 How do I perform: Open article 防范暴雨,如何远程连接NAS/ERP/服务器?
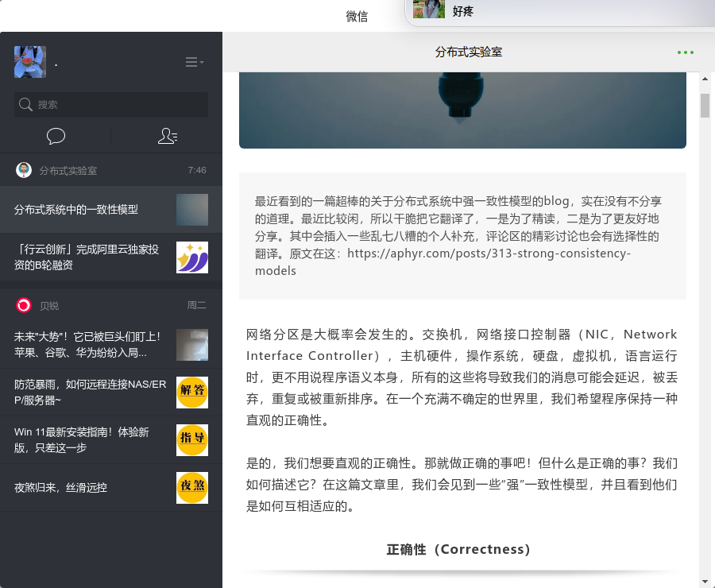(x=111, y=393)
